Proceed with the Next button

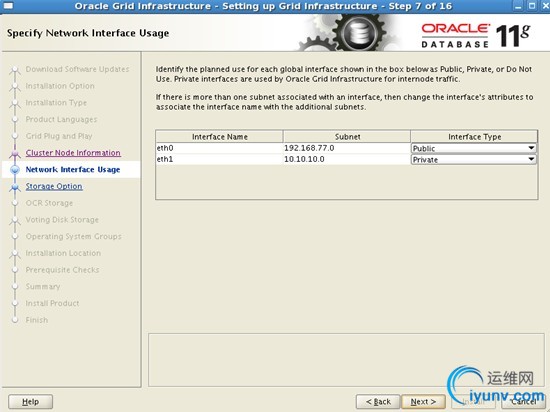pyautogui.click(x=423, y=401)
